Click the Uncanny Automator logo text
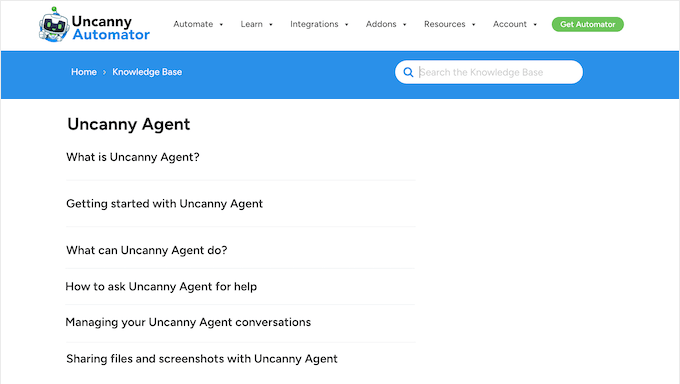The width and height of the screenshot is (680, 384). (x=111, y=28)
